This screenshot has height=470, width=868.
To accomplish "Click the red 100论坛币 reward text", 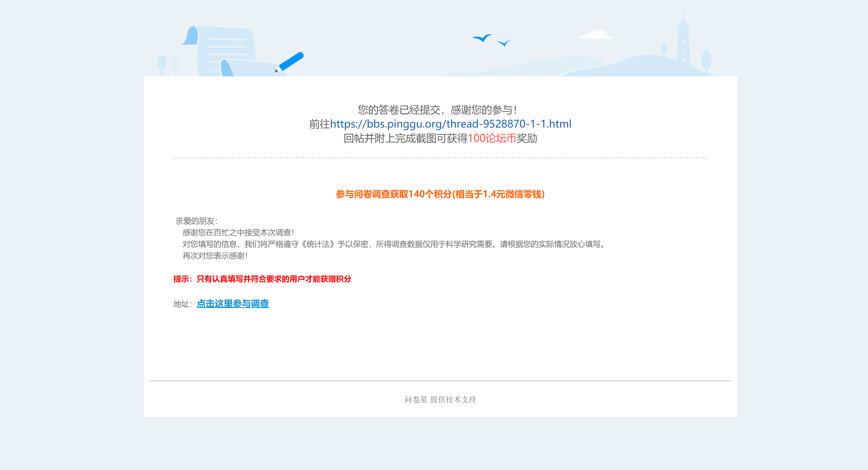I will coord(492,139).
